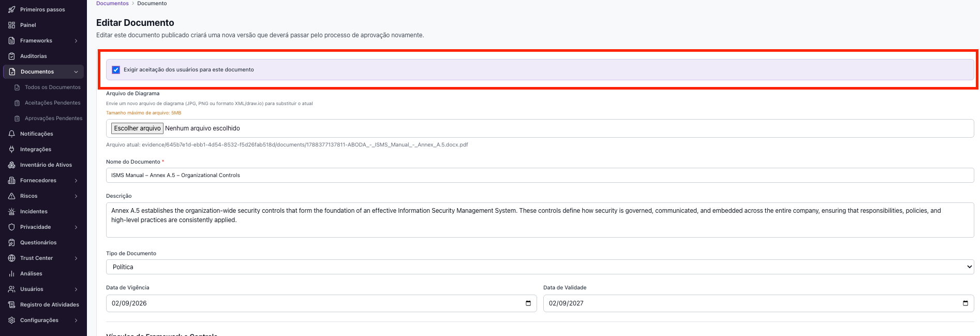Expand the Fornecedores submenu chevron

click(x=76, y=181)
